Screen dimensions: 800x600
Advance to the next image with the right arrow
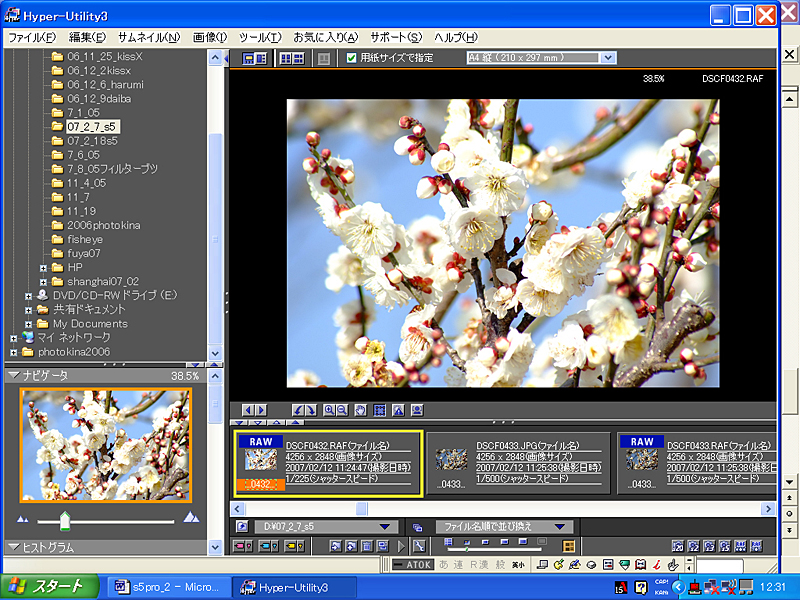(x=261, y=410)
